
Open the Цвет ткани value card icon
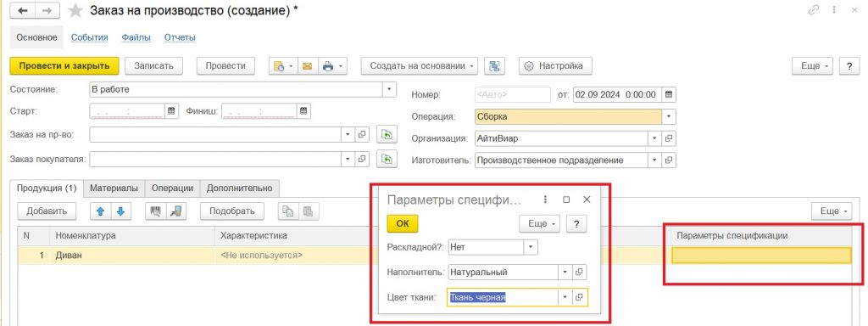[579, 297]
